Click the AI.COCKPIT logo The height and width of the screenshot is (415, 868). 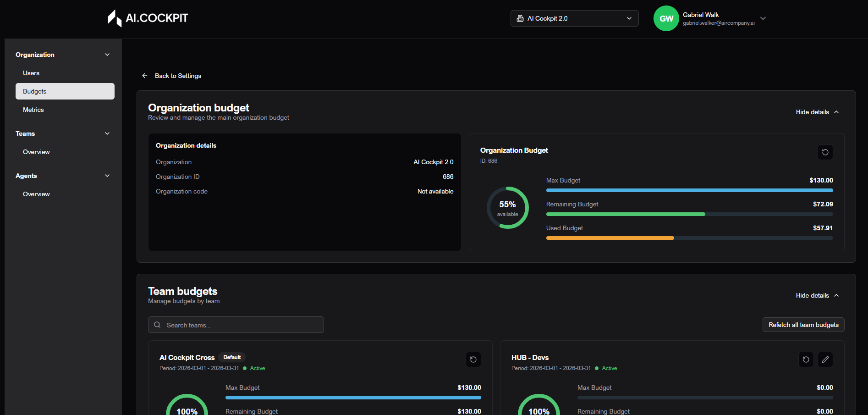click(148, 18)
